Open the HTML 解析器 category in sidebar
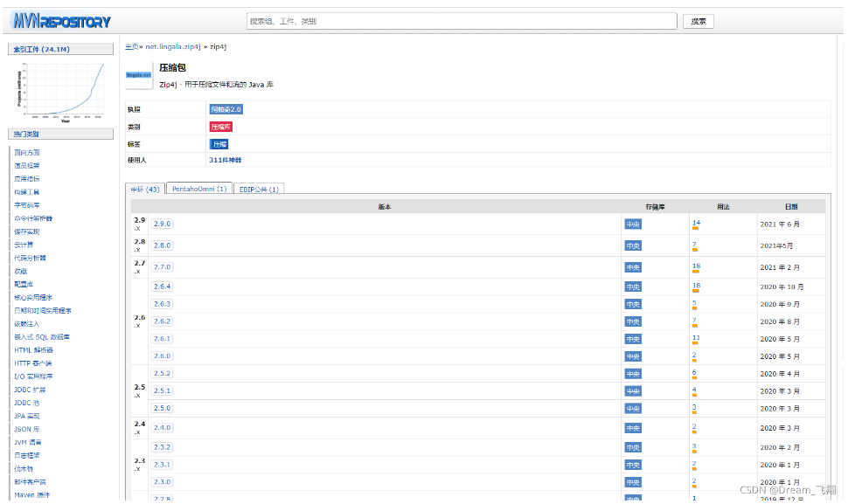Viewport: 855px width, 504px height. (33, 350)
